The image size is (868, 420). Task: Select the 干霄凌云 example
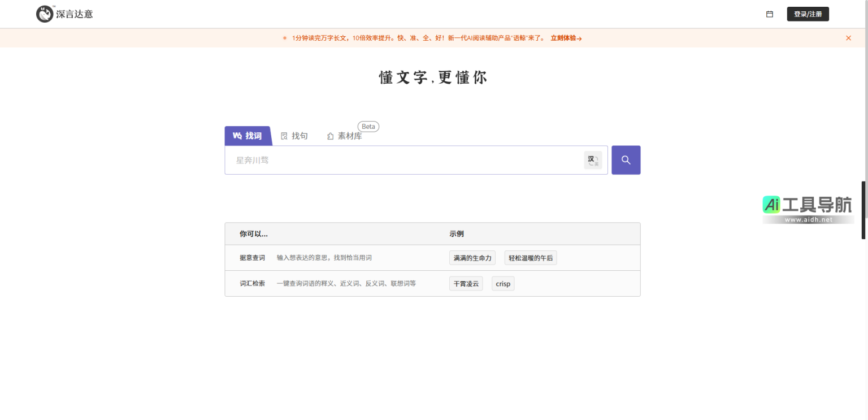[x=466, y=283]
